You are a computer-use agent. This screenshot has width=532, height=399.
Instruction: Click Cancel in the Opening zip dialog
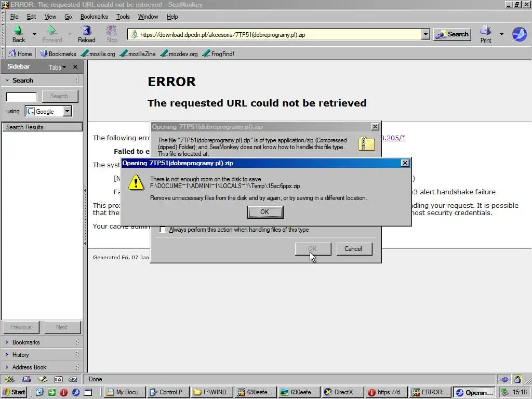click(354, 249)
